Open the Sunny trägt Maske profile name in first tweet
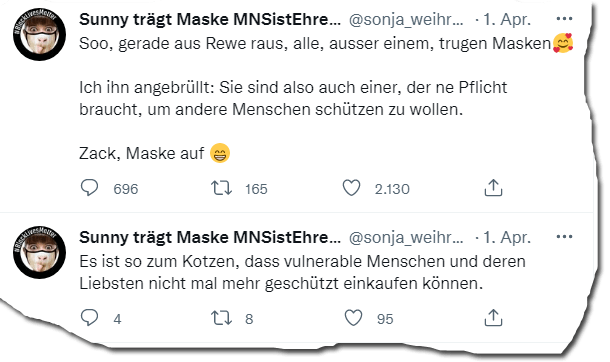This screenshot has width=610, height=362. pos(210,19)
